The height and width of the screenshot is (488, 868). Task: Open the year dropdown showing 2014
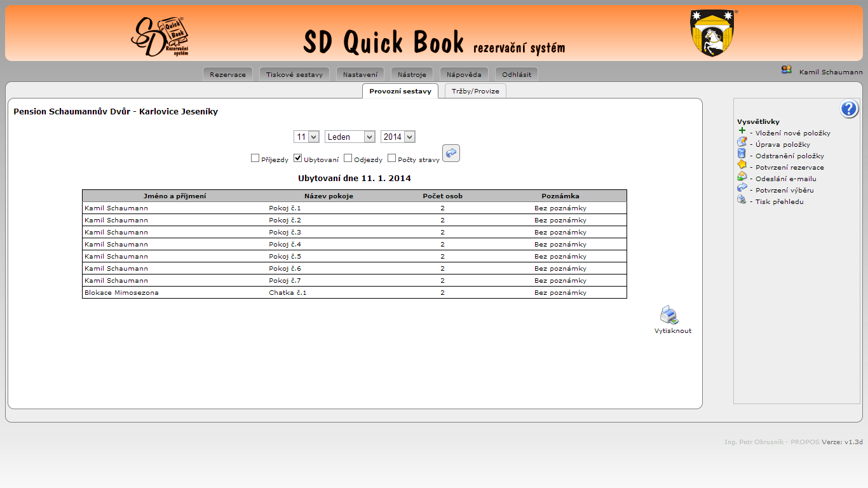(x=398, y=137)
